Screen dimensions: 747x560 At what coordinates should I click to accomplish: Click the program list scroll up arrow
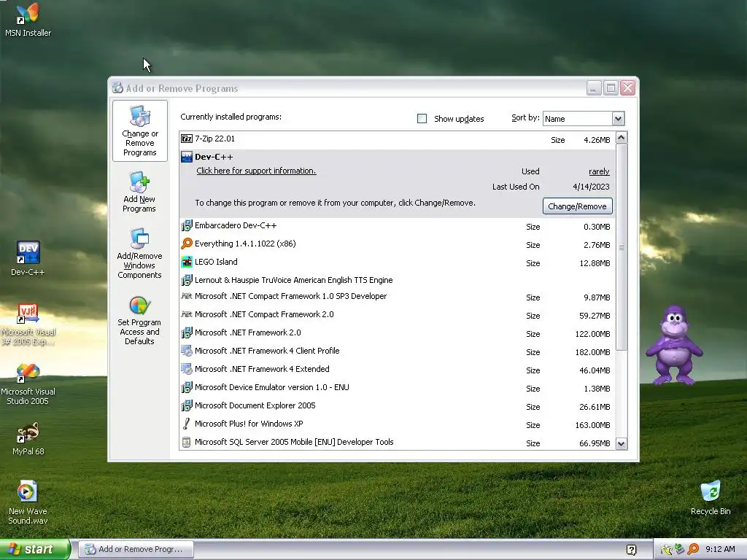click(x=622, y=138)
